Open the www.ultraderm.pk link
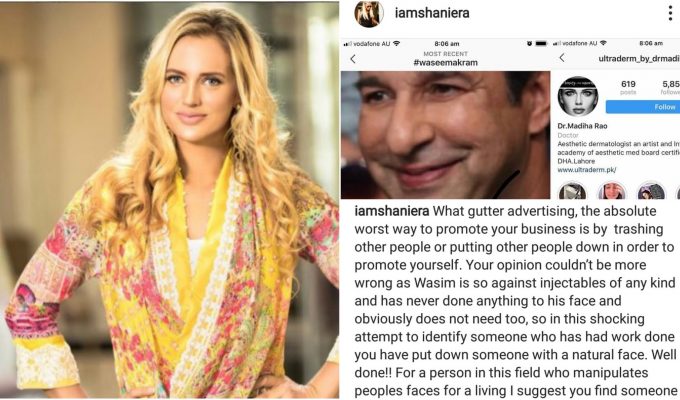 [x=586, y=170]
